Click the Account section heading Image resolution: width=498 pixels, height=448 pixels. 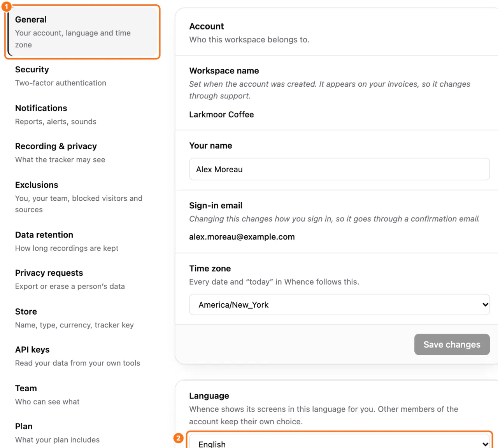click(207, 26)
